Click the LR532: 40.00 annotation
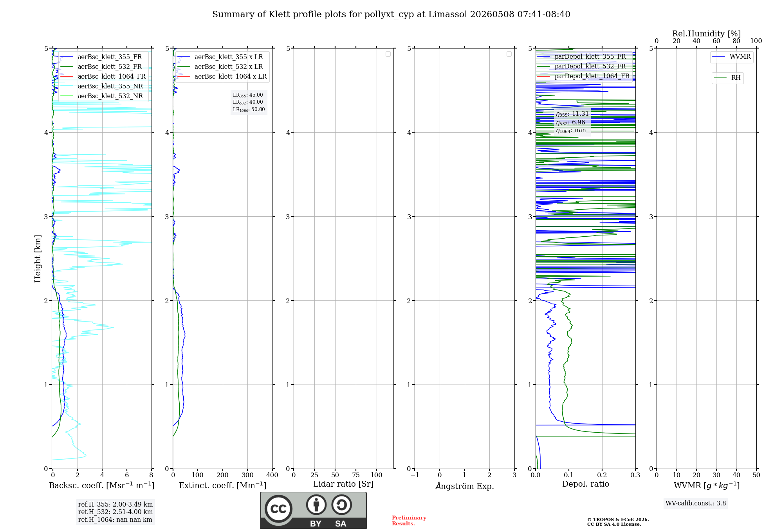This screenshot has width=783, height=532. pos(248,102)
